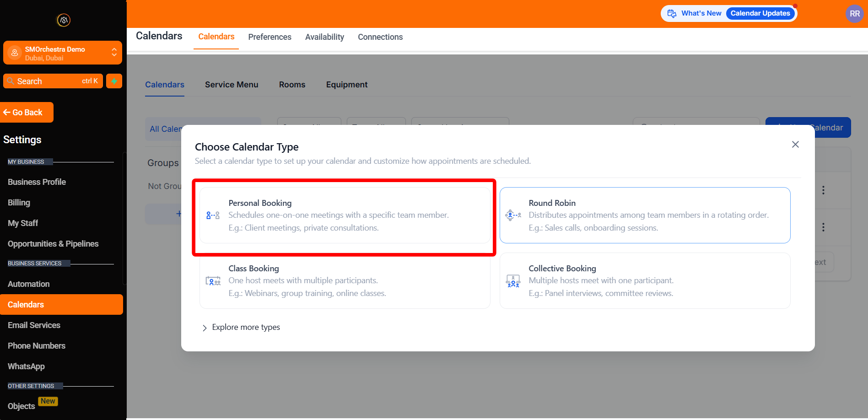The image size is (868, 420).
Task: Click the What's New chat icon
Action: pyautogui.click(x=672, y=13)
